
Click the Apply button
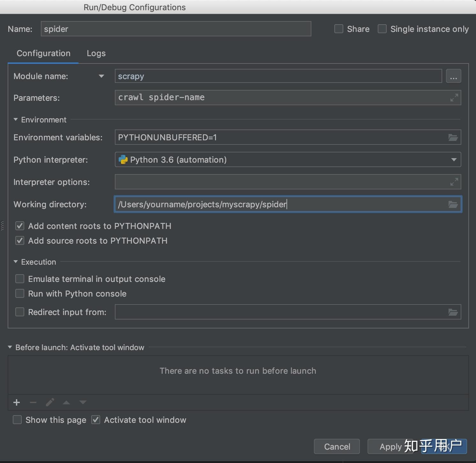point(390,446)
